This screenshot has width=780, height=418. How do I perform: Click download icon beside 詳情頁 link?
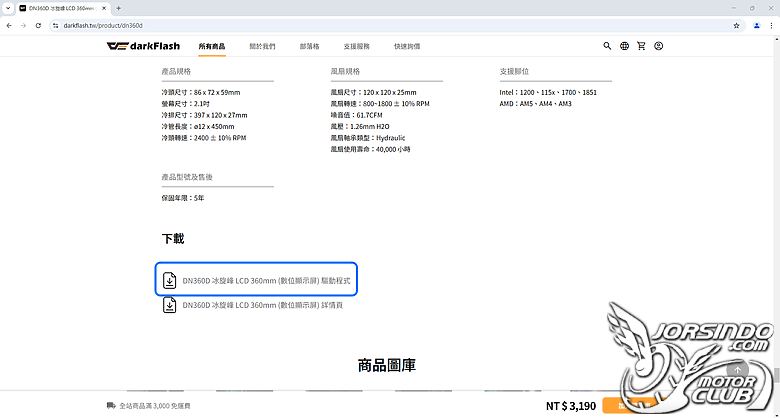point(170,305)
